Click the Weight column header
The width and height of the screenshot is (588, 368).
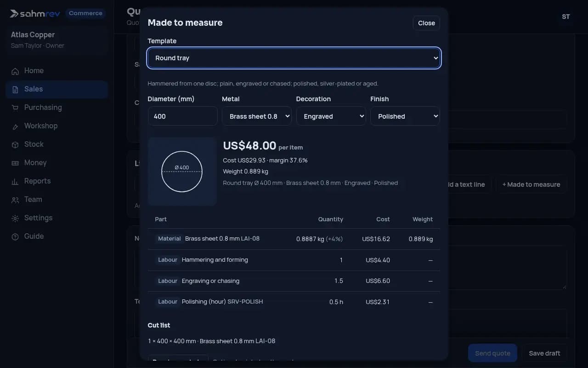pyautogui.click(x=423, y=219)
